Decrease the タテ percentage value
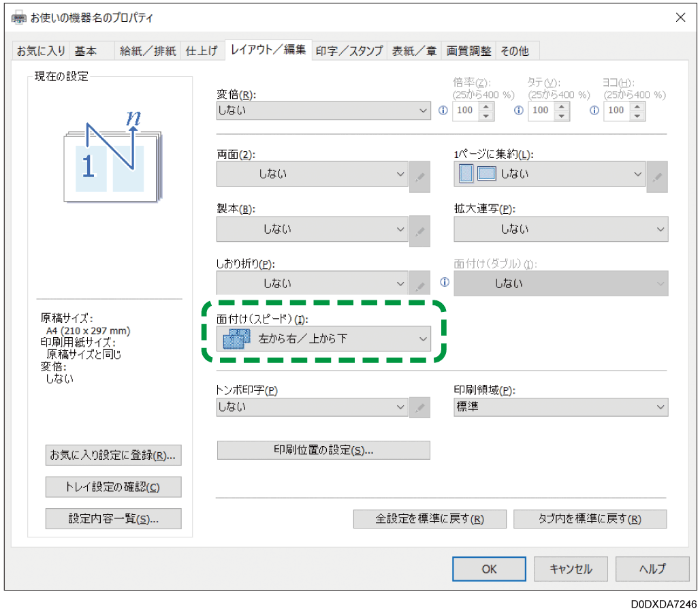The width and height of the screenshot is (700, 613). click(562, 114)
